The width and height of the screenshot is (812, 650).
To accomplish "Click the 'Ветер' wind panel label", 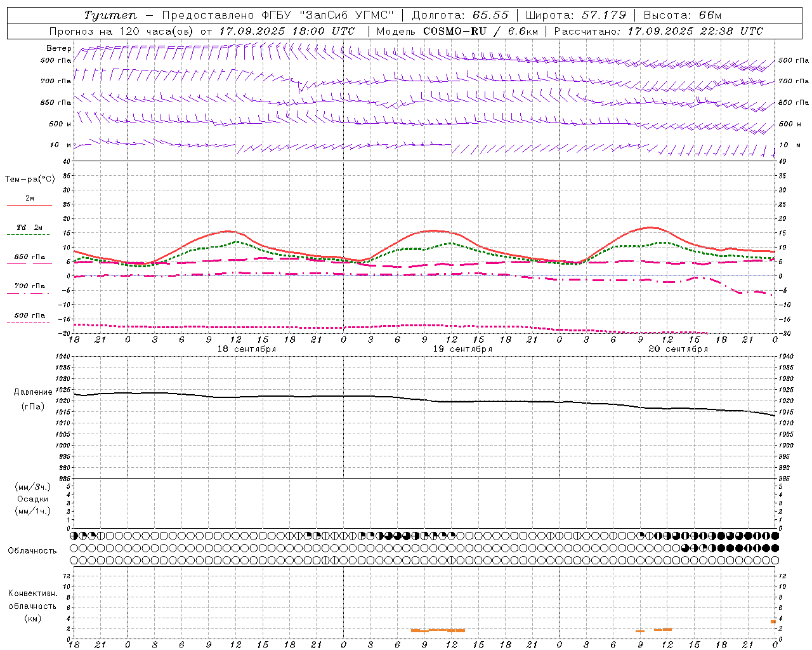I will (x=59, y=48).
